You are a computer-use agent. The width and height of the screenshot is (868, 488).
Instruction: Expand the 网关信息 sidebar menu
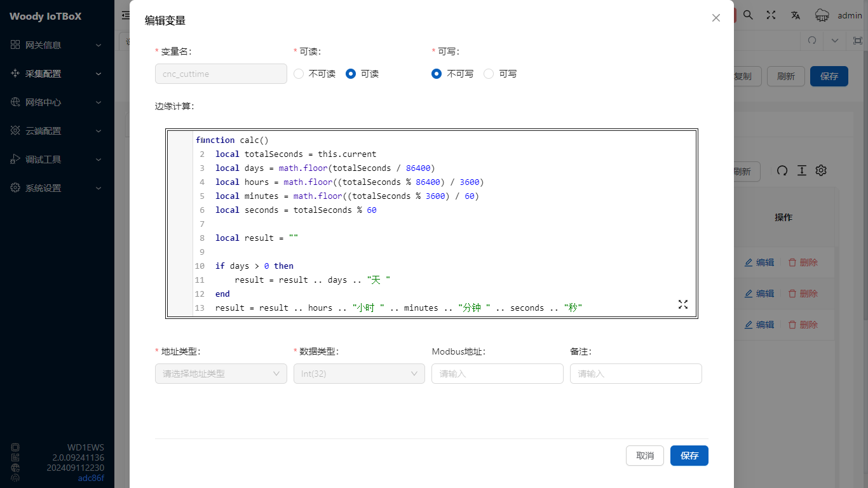click(57, 45)
